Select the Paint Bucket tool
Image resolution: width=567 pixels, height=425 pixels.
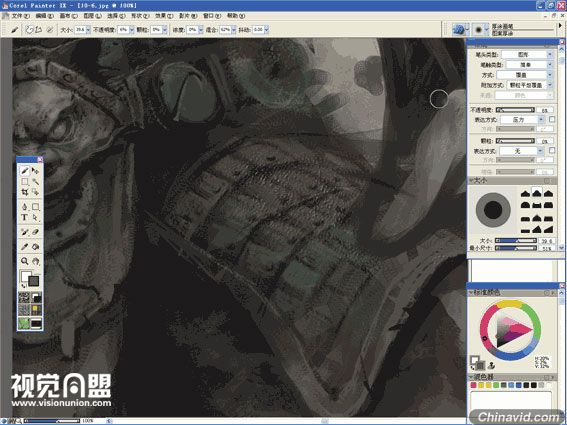point(35,247)
